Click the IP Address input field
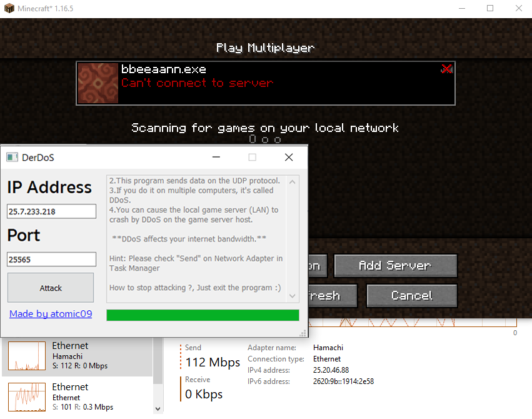Viewport: 532px width, 419px height. pos(51,211)
